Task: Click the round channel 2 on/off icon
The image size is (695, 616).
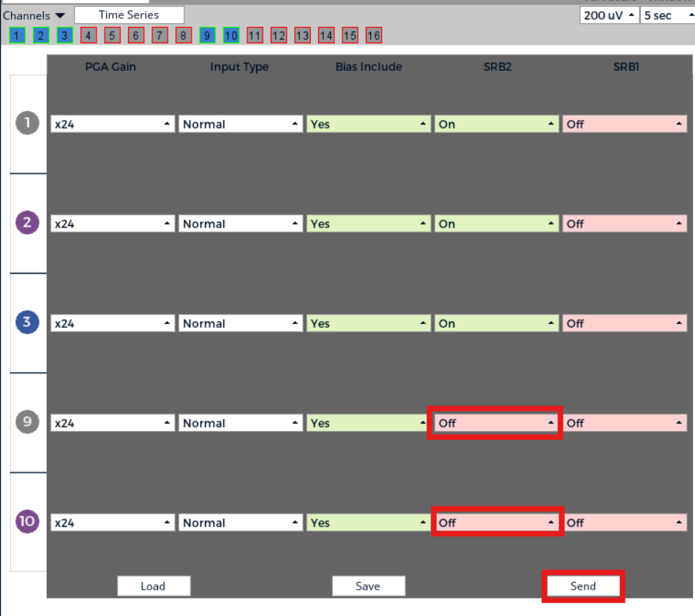Action: pos(28,222)
